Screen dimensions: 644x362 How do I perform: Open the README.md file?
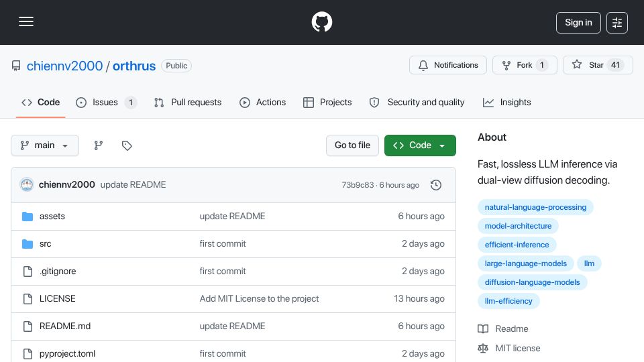pos(65,326)
